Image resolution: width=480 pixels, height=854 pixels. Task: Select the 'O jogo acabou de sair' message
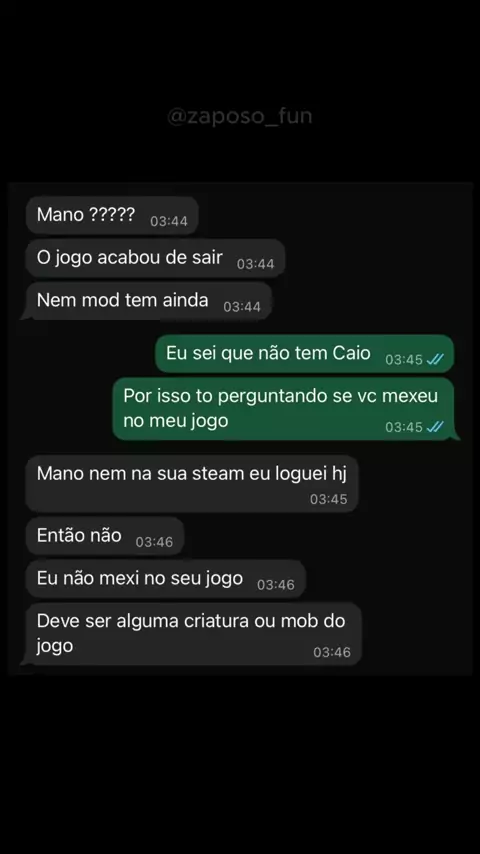click(155, 258)
